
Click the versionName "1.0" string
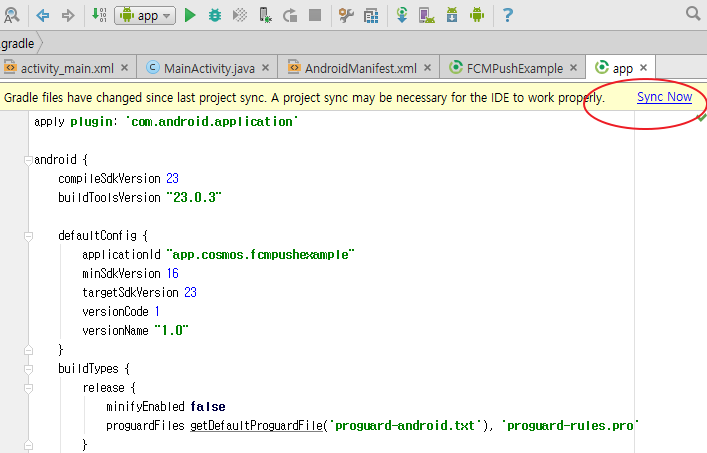[171, 330]
